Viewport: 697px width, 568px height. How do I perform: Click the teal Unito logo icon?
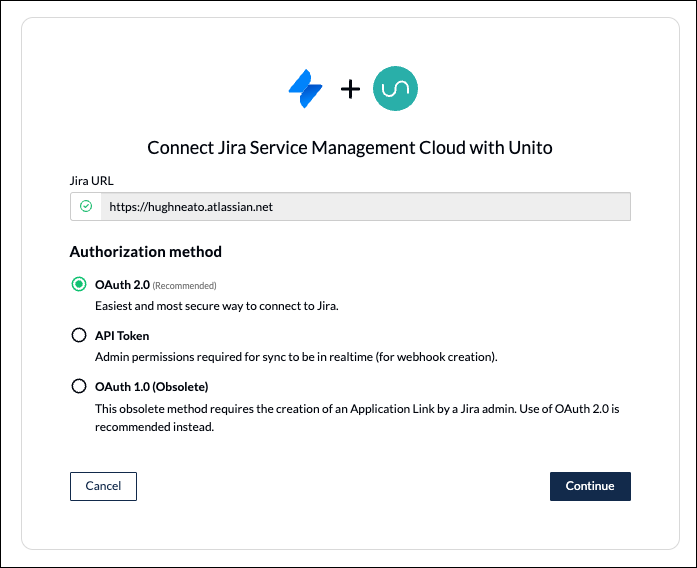[395, 88]
